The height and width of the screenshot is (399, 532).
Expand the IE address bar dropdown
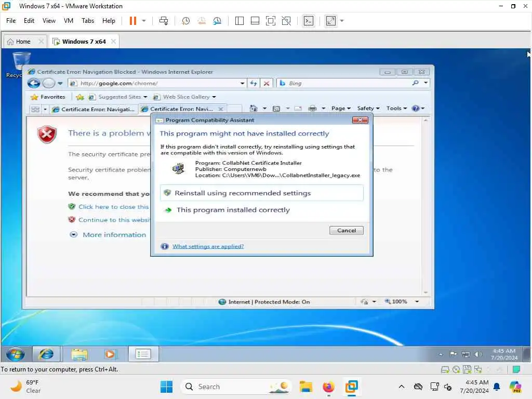[x=242, y=84]
